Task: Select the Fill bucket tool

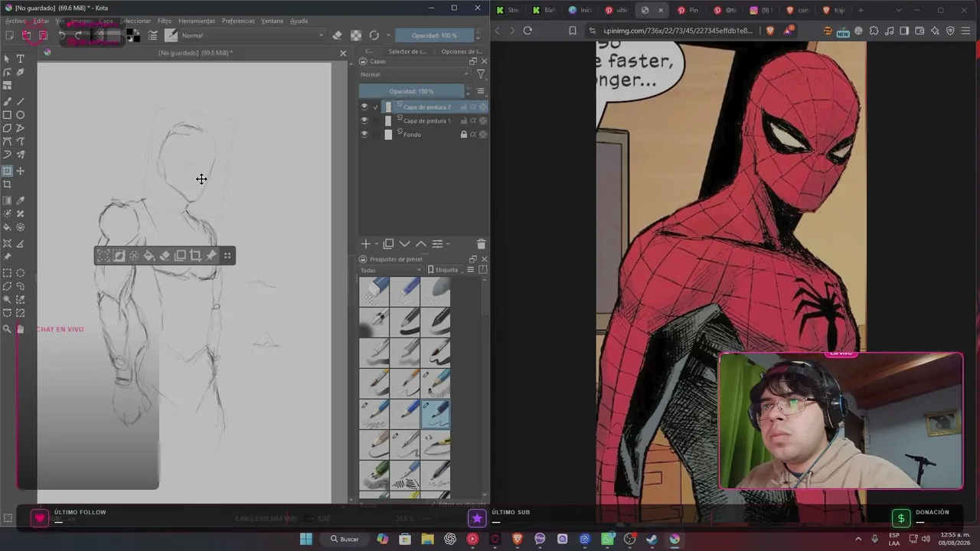Action: tap(8, 227)
